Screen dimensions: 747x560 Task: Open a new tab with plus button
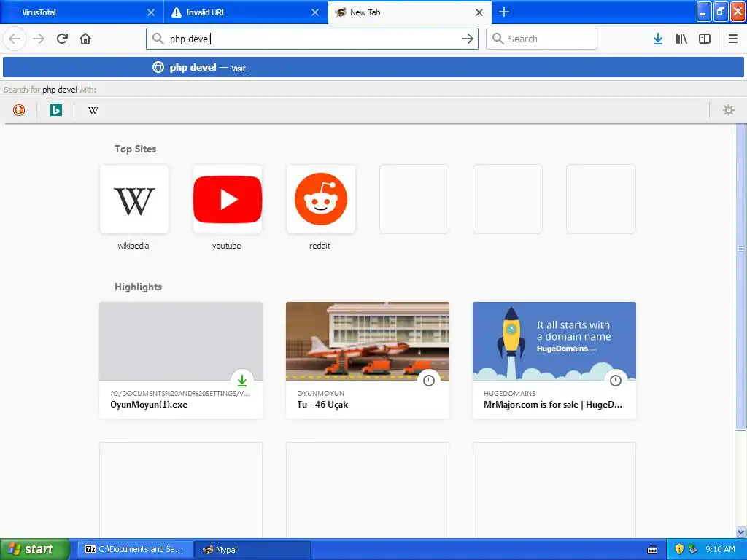504,12
